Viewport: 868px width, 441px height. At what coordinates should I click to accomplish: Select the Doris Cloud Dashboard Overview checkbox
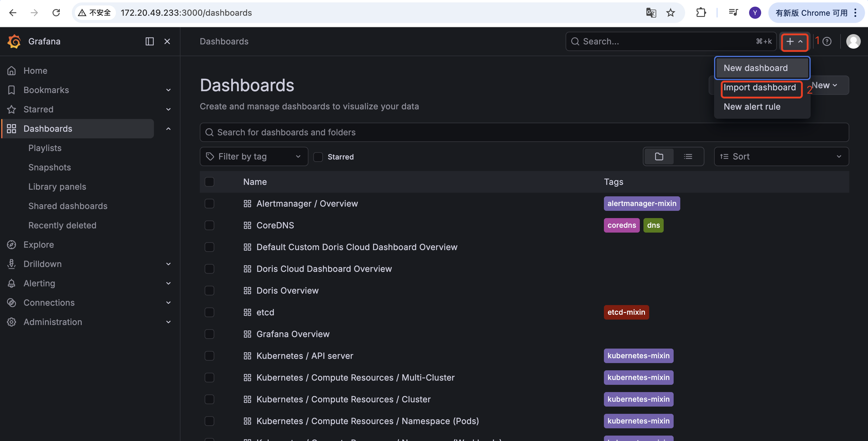pos(209,269)
